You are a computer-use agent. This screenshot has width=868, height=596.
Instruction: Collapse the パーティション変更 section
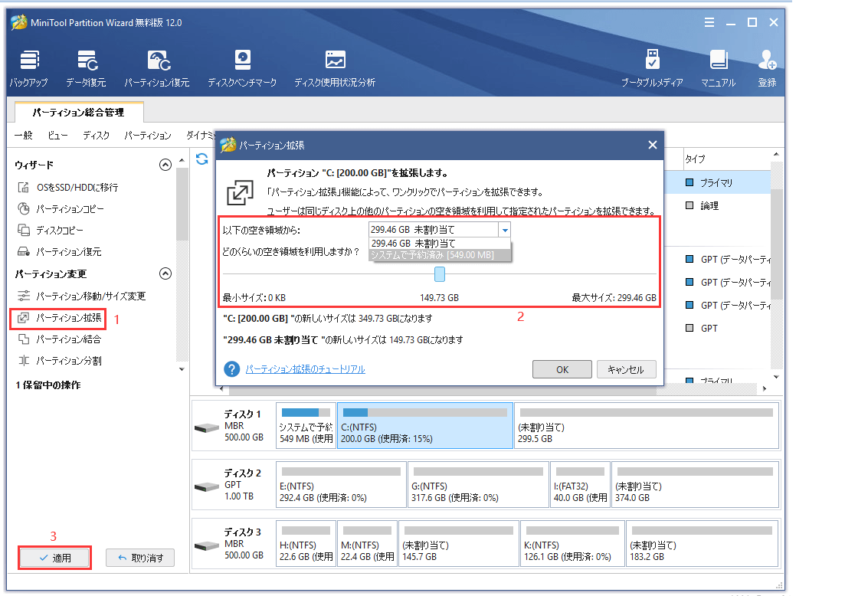165,273
